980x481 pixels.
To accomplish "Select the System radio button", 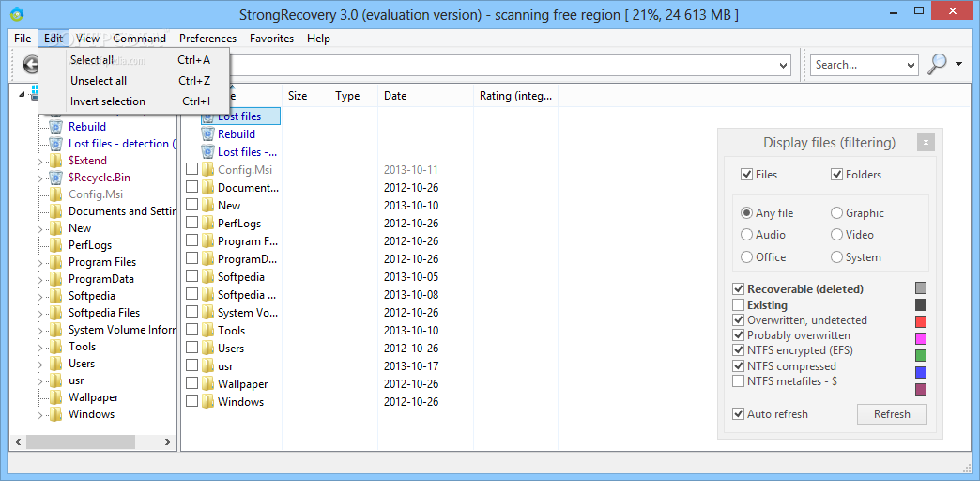I will (837, 257).
